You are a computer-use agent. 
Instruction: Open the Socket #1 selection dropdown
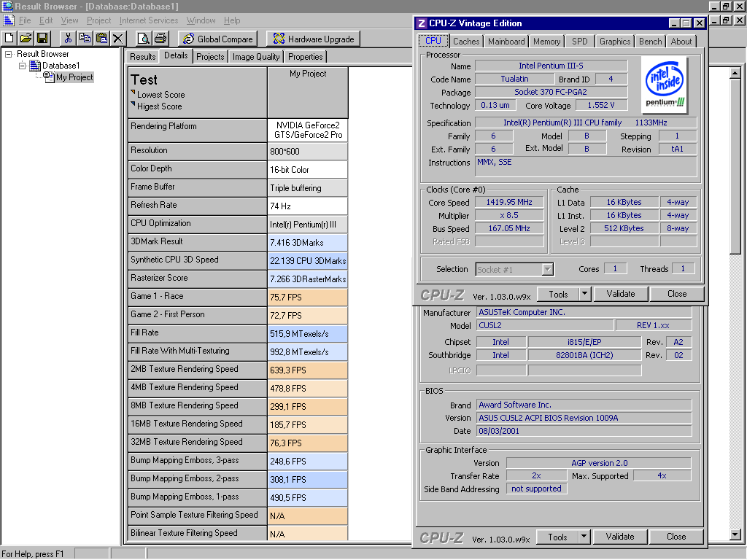pyautogui.click(x=547, y=270)
